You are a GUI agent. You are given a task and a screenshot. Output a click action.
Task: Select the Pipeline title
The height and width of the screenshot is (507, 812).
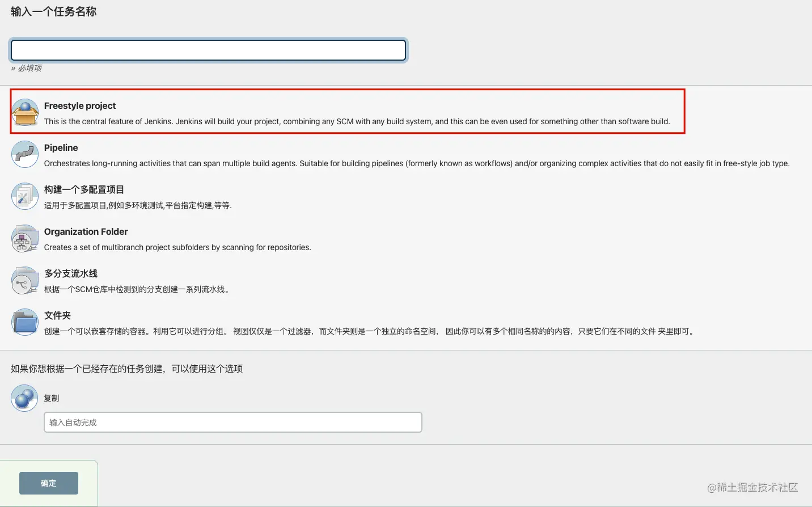coord(61,147)
